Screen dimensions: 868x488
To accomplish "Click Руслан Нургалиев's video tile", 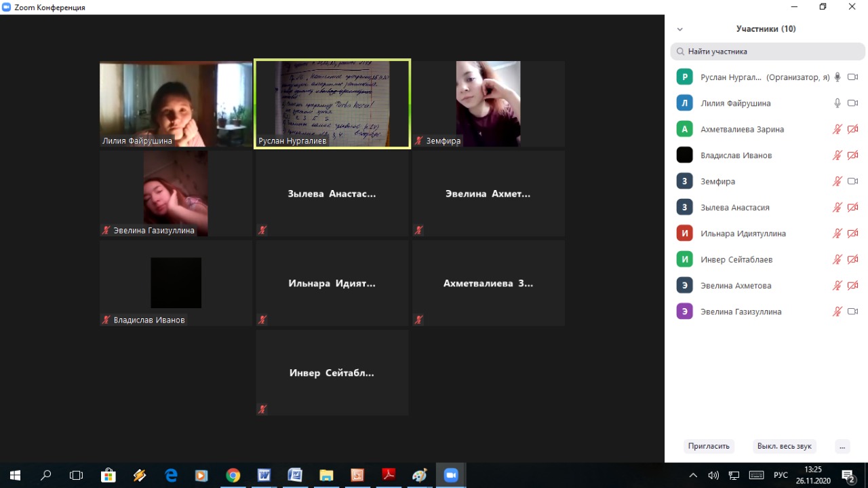I will 332,103.
